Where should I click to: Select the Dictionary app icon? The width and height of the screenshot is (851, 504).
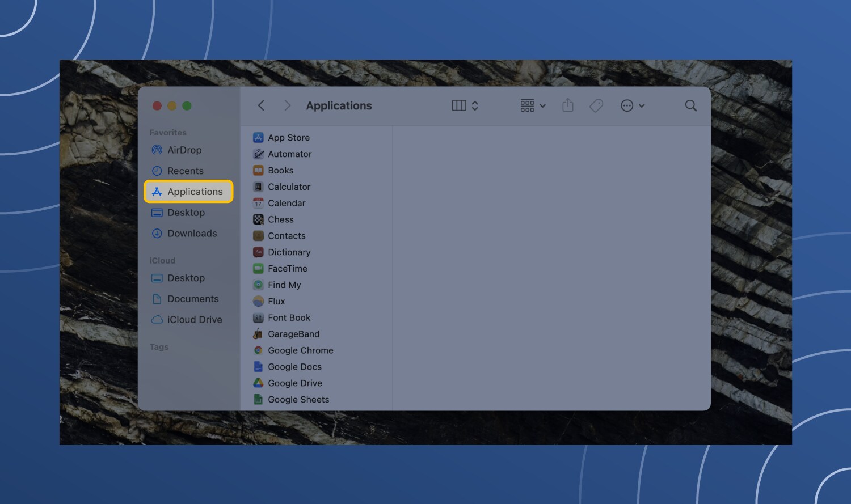[x=258, y=252]
